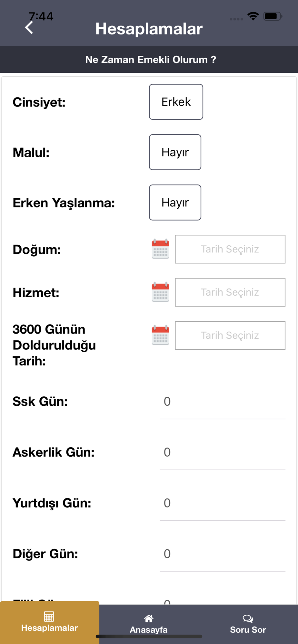Check the Wi-Fi status icon
This screenshot has width=298, height=644.
253,16
